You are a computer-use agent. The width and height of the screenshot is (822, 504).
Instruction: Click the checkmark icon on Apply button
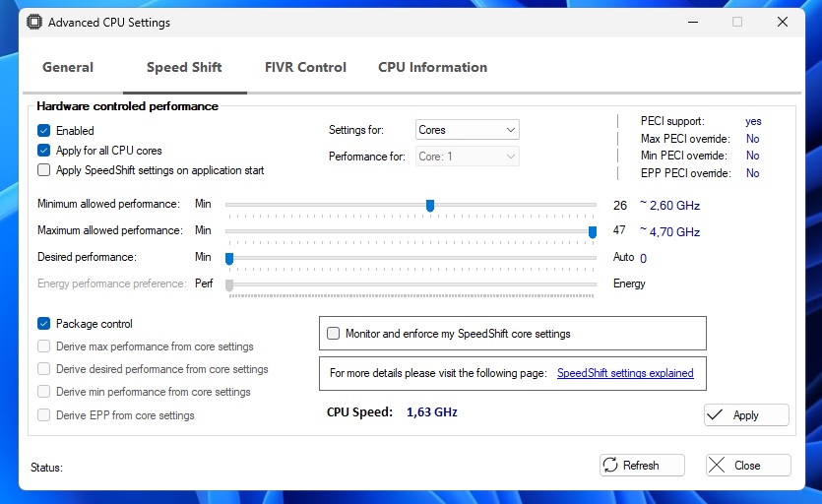pos(715,414)
